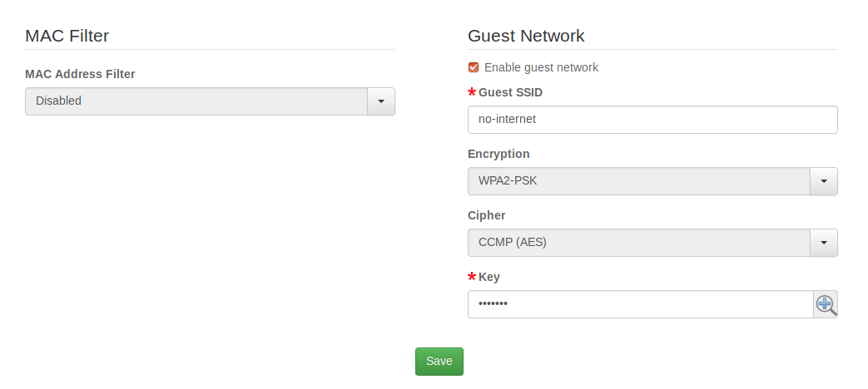Image resolution: width=868 pixels, height=389 pixels.
Task: Click the red asterisk beside Guest SSID
Action: coord(473,92)
